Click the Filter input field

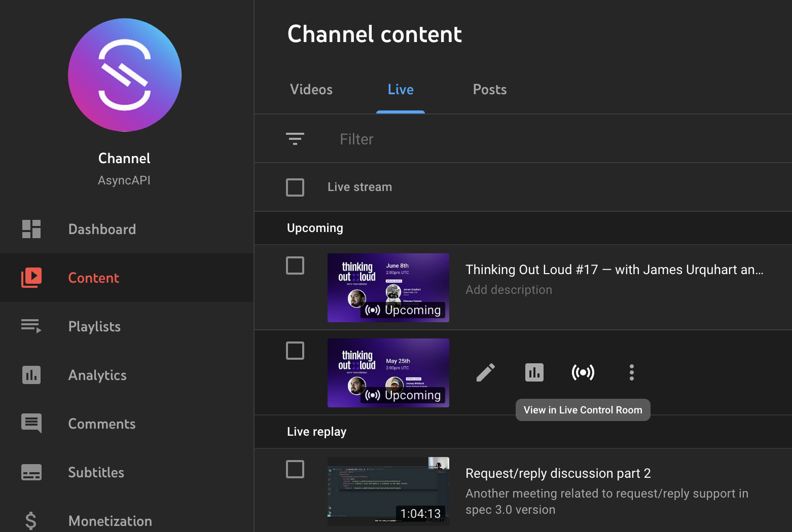[558, 139]
